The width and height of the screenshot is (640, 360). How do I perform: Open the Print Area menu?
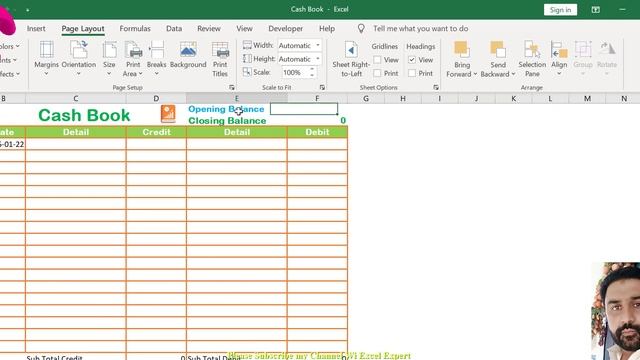pyautogui.click(x=133, y=59)
